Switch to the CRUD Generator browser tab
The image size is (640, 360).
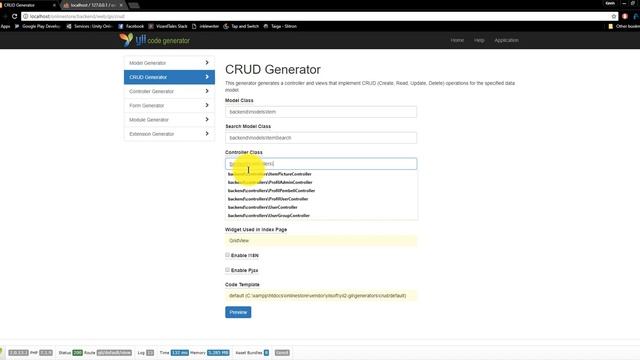pyautogui.click(x=27, y=5)
